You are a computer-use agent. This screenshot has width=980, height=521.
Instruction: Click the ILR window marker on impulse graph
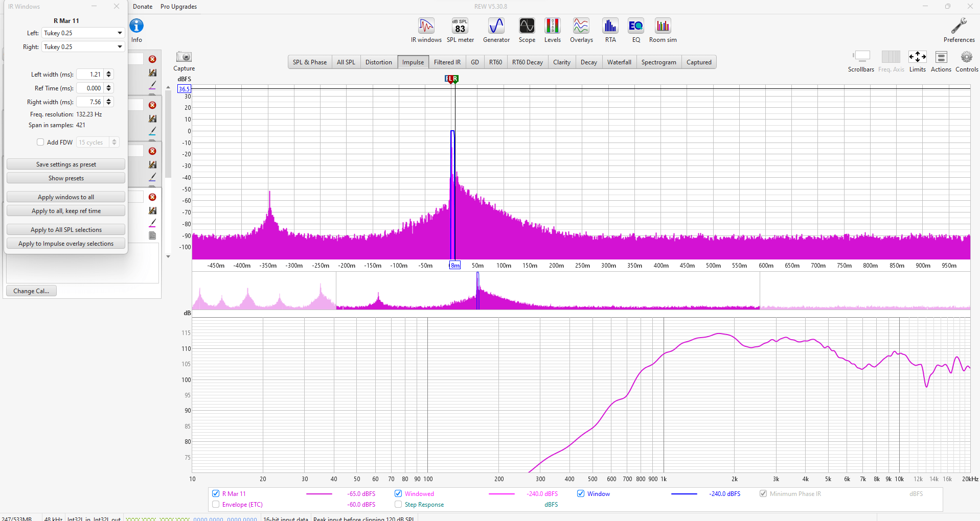pos(451,79)
